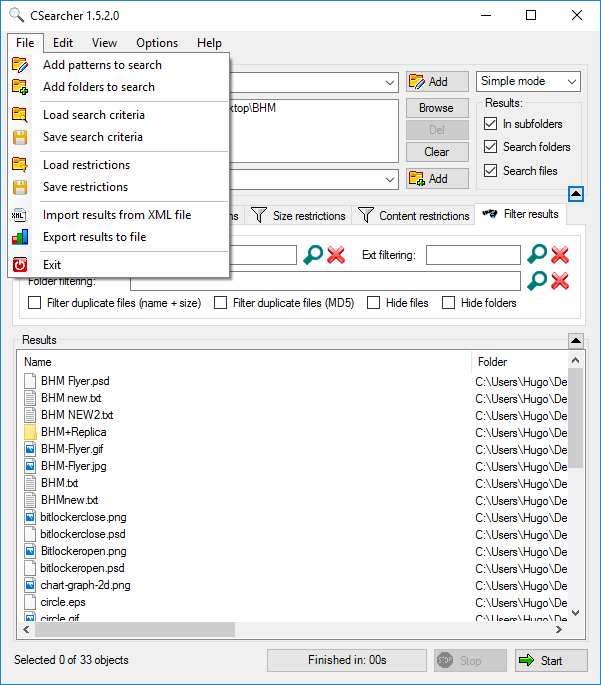This screenshot has width=601, height=685.
Task: Open the View menu
Action: (104, 43)
